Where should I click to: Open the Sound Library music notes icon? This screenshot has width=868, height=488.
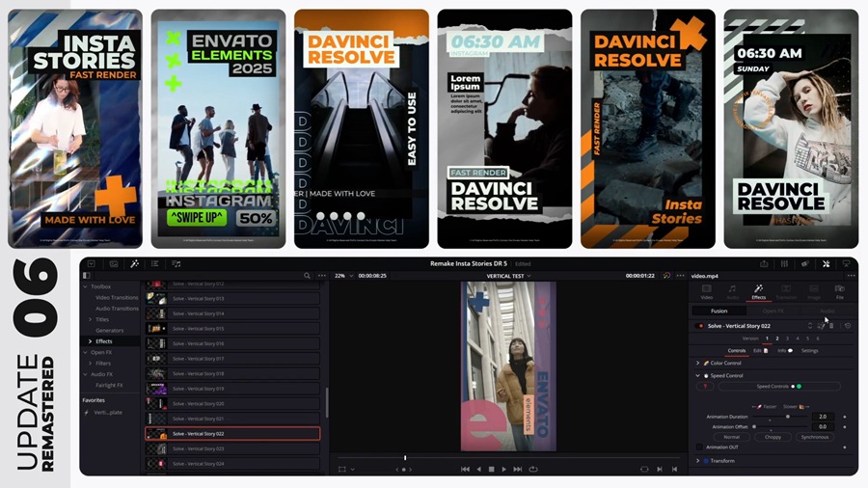click(x=176, y=263)
